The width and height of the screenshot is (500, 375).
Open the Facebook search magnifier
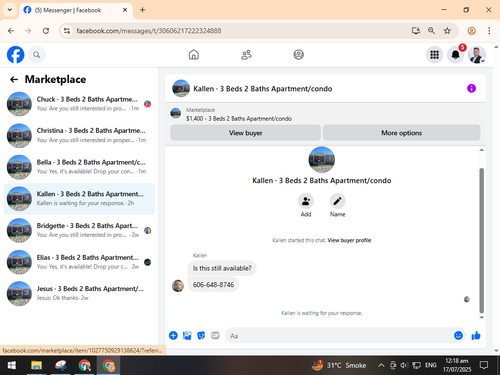(x=37, y=55)
